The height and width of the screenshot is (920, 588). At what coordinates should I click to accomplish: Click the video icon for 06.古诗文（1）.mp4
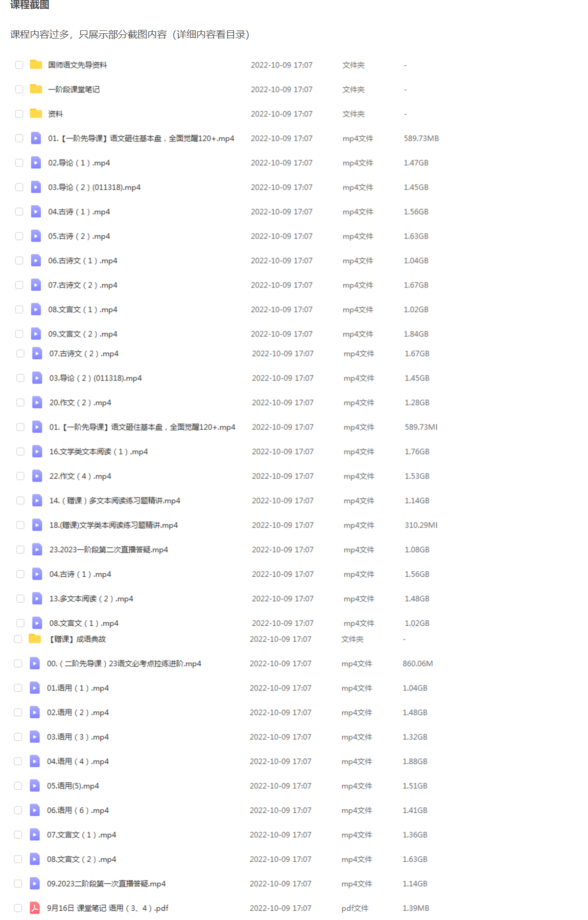pyautogui.click(x=36, y=260)
